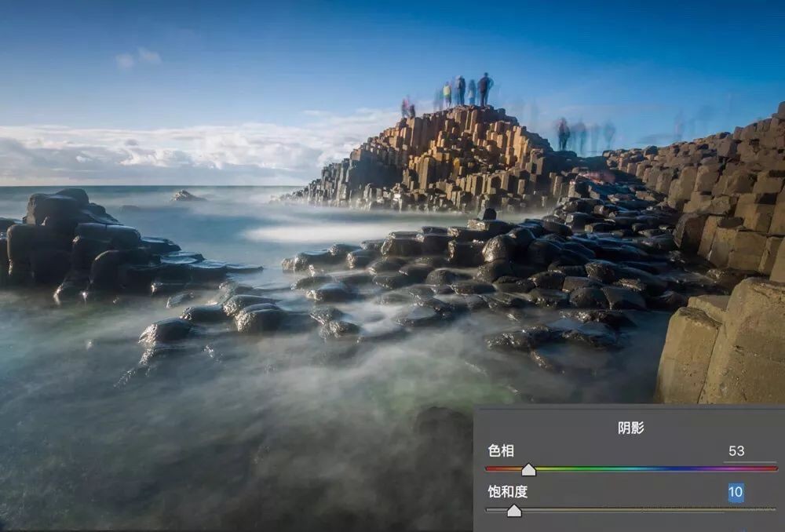Image resolution: width=785 pixels, height=532 pixels.
Task: Click the 阴影 section heading
Action: tap(630, 428)
